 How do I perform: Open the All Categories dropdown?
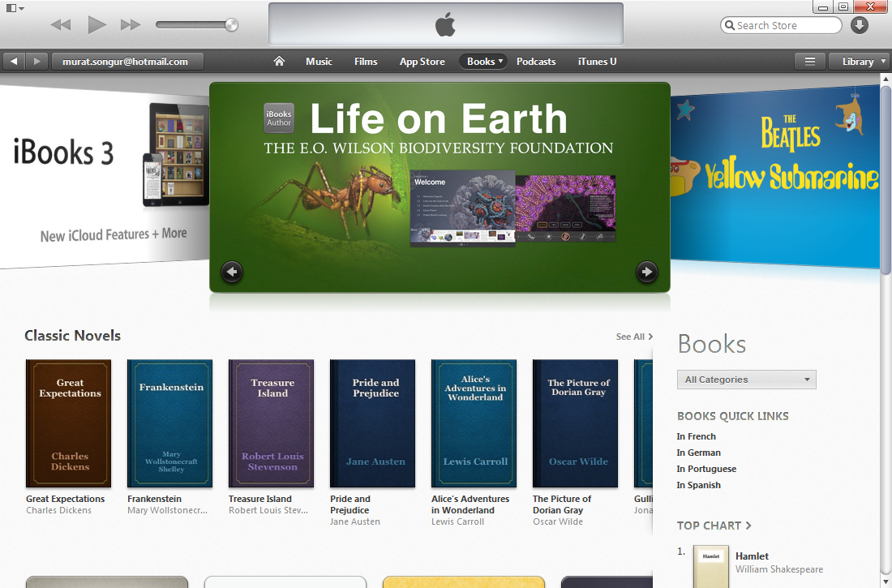(x=746, y=380)
